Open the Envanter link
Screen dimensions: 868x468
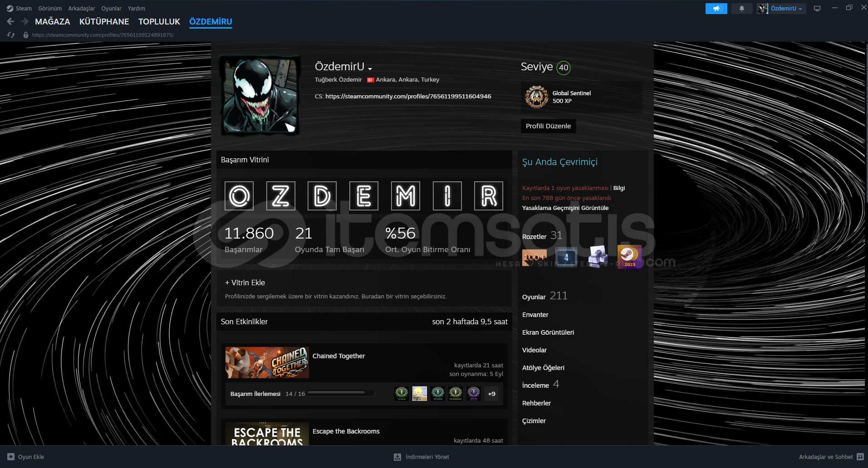(x=535, y=315)
